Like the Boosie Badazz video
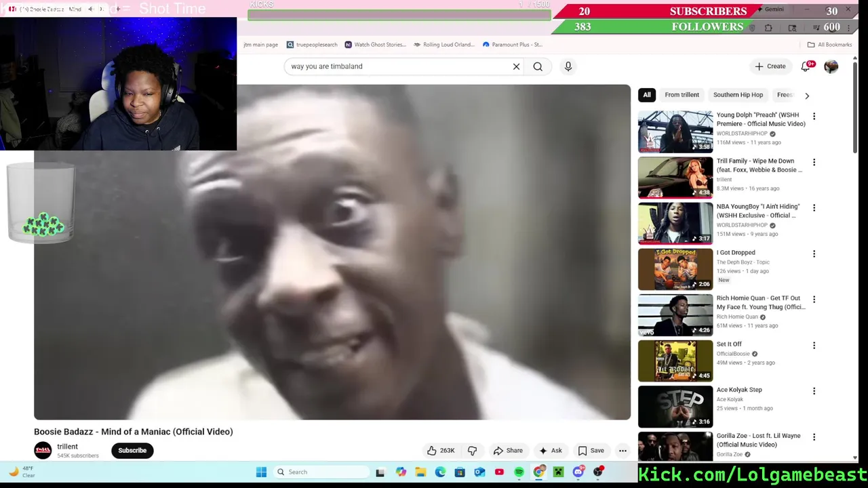This screenshot has height=488, width=868. [x=441, y=450]
